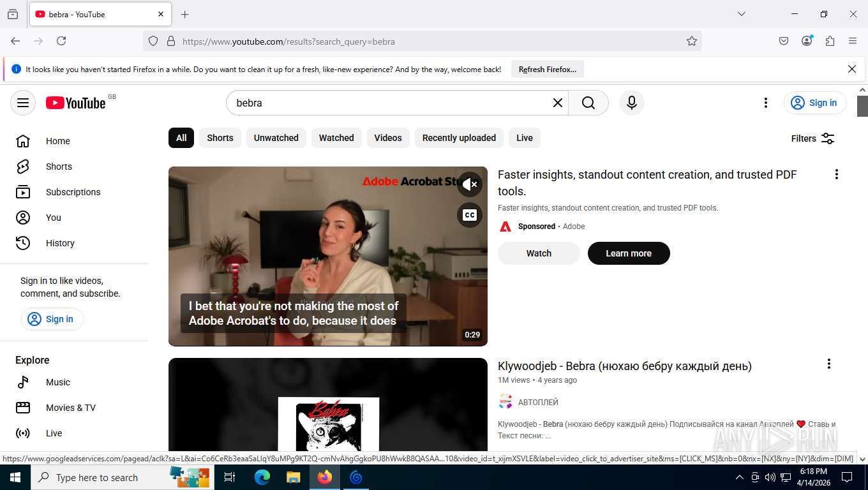Select the Watched filter chip
Image resolution: width=868 pixels, height=490 pixels.
pos(336,138)
